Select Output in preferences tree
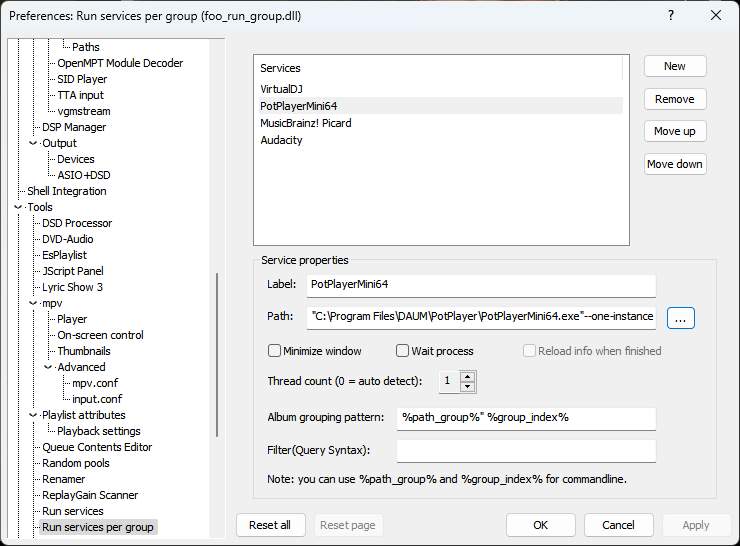 [59, 143]
